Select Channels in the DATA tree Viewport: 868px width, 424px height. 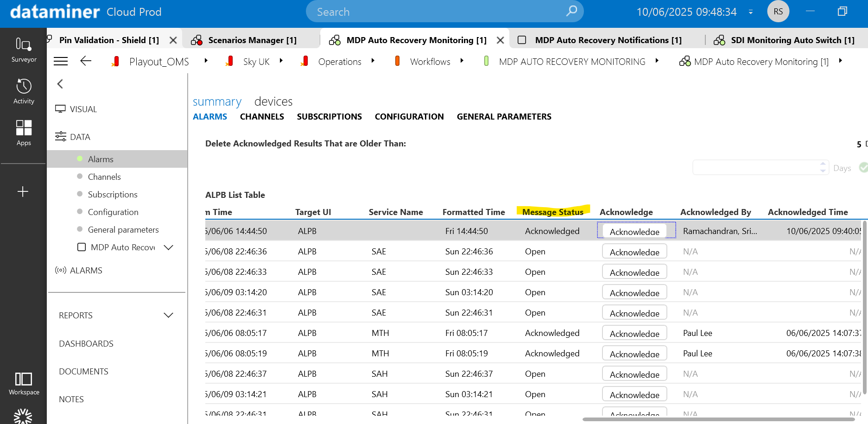pos(104,177)
